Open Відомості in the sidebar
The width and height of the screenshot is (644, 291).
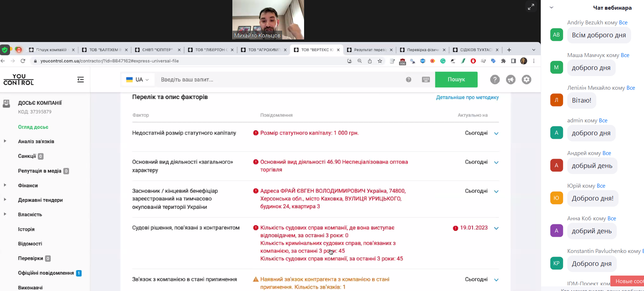pyautogui.click(x=30, y=244)
